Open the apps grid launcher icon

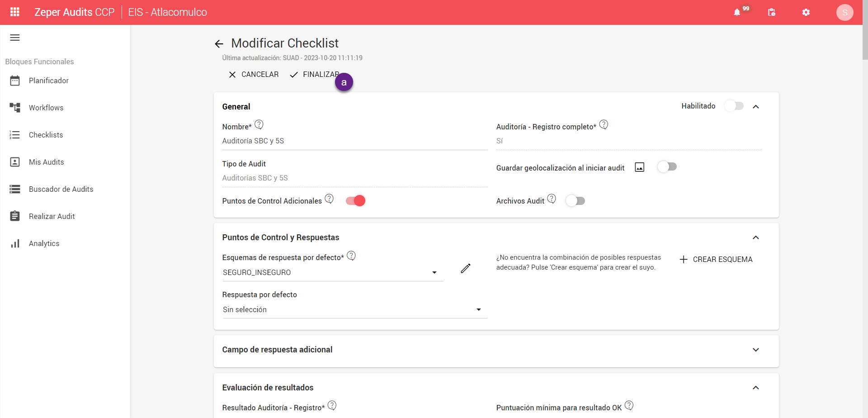(x=15, y=12)
